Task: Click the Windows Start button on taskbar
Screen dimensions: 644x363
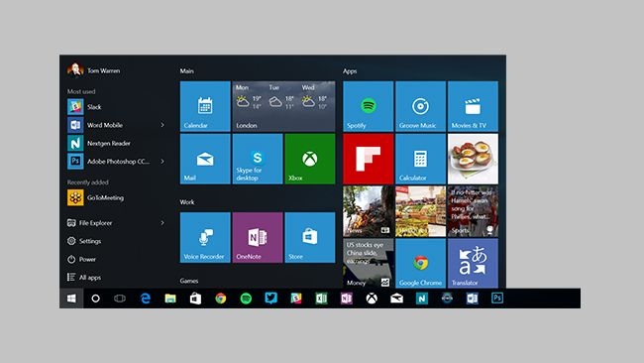Action: pos(71,299)
